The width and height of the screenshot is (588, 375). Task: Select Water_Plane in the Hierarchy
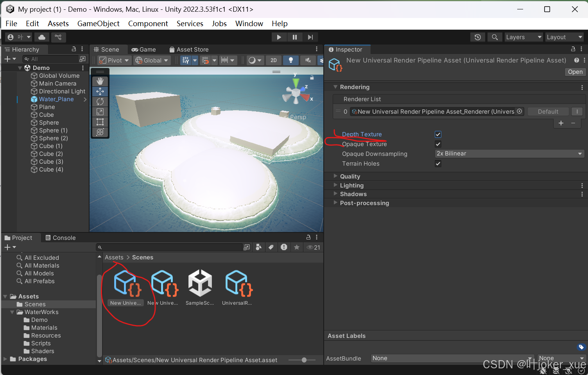(x=56, y=99)
